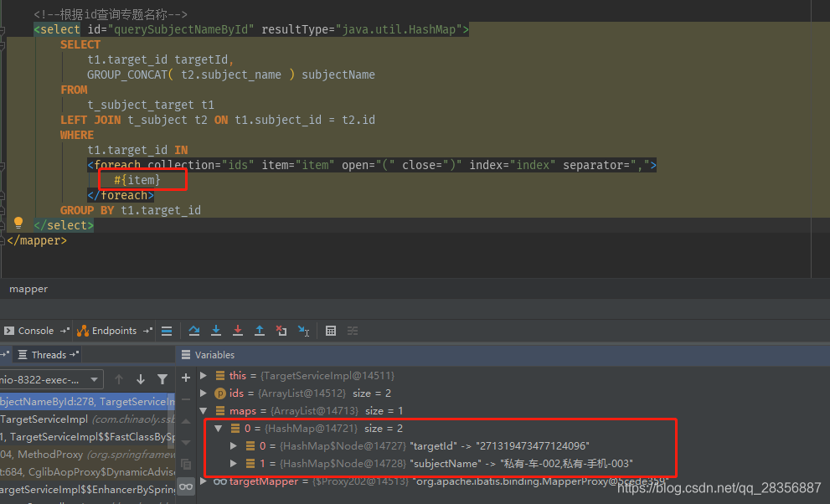Click the Drop Frame icon

coord(281,331)
